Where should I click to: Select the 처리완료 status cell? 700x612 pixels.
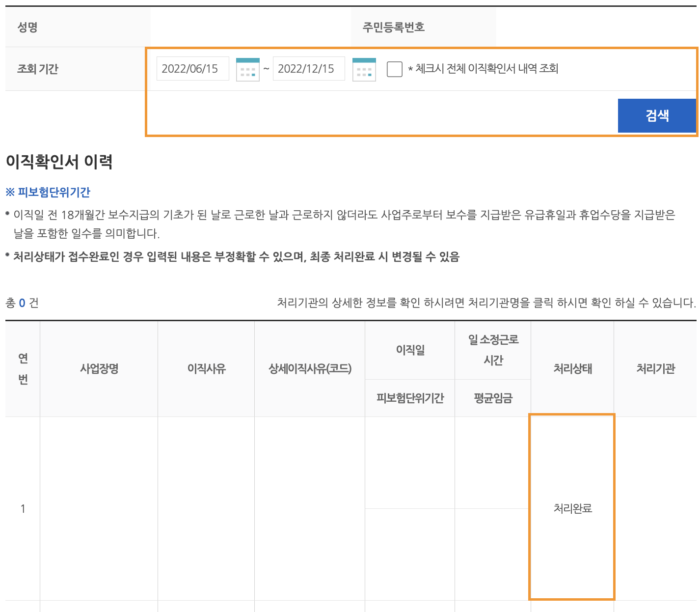[x=571, y=509]
